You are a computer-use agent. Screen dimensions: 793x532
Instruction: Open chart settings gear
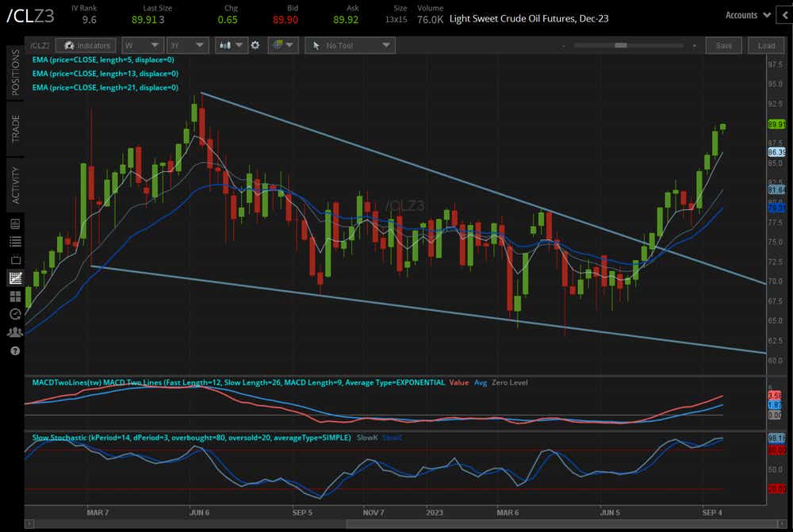[x=255, y=45]
